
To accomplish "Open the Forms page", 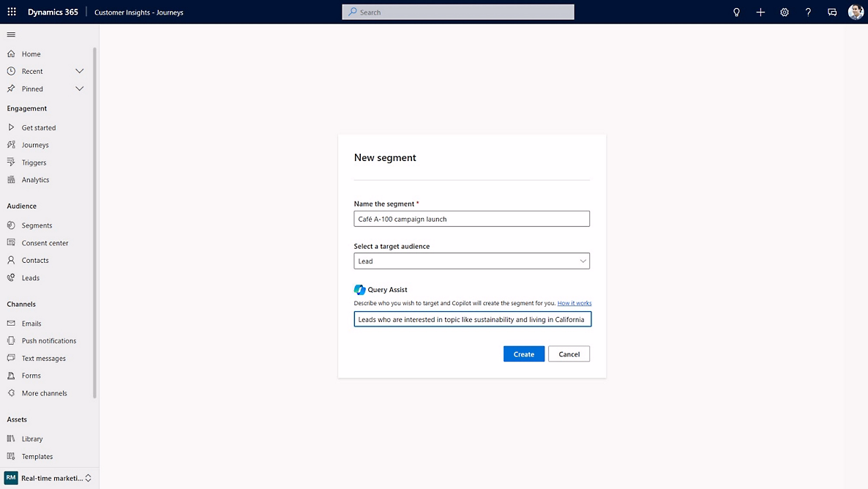I will point(12,376).
